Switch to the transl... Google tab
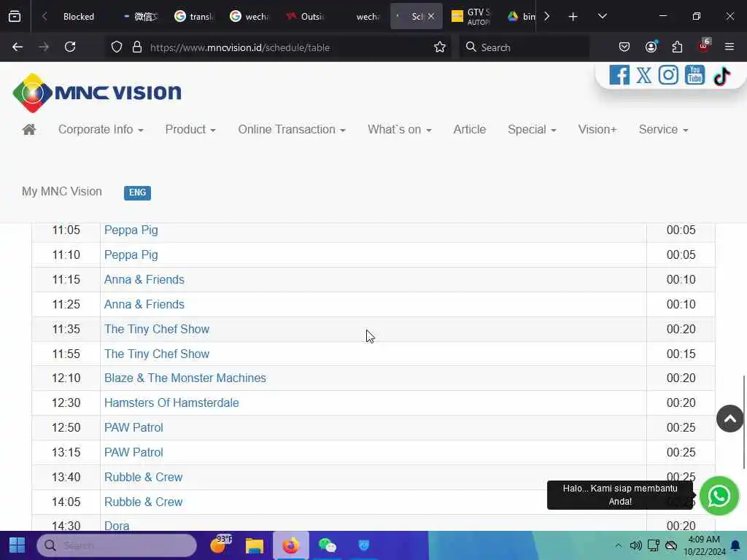 (x=194, y=17)
